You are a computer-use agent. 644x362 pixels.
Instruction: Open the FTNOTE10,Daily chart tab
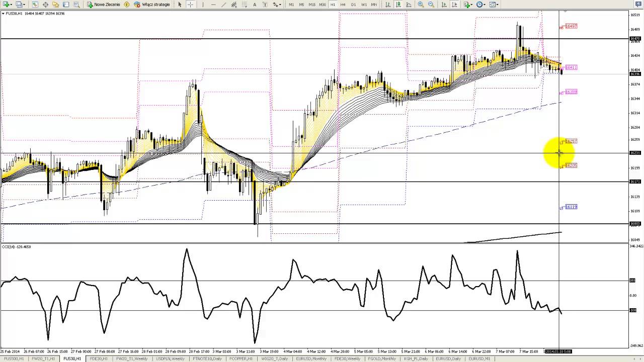[207, 358]
